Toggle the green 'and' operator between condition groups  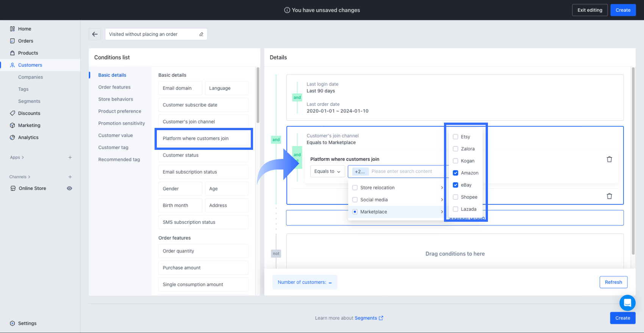[x=276, y=140]
